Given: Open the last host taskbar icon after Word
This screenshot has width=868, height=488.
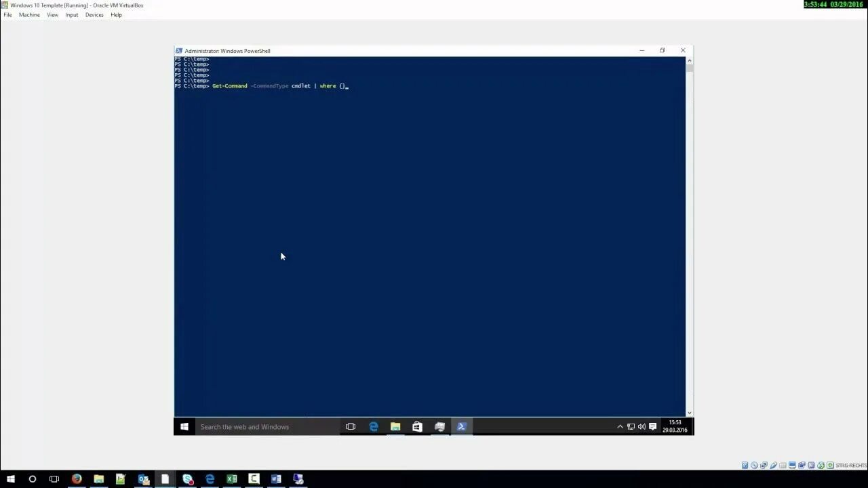Looking at the screenshot, I should 298,479.
